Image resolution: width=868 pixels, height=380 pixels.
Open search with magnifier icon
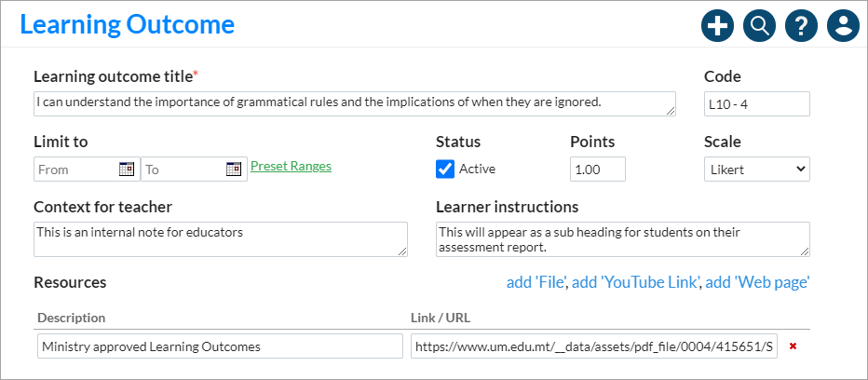click(760, 25)
